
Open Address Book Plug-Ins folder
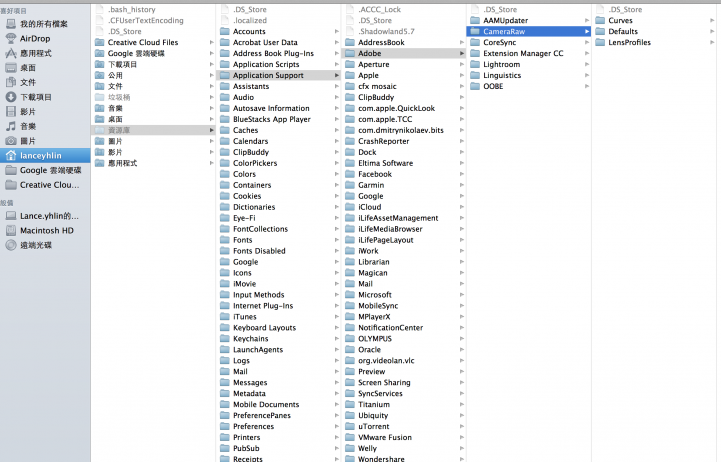pos(279,53)
